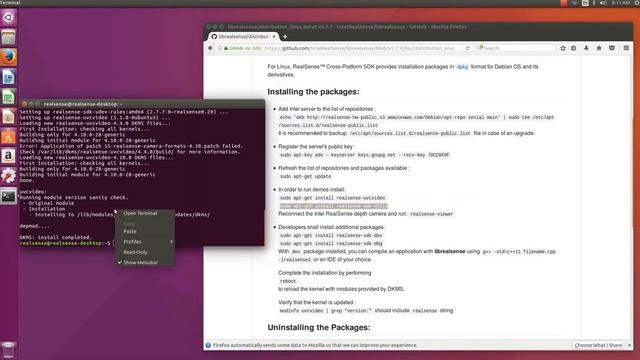This screenshot has width=640, height=360.
Task: Click the 'realsense-viewer' code text
Action: pyautogui.click(x=431, y=214)
